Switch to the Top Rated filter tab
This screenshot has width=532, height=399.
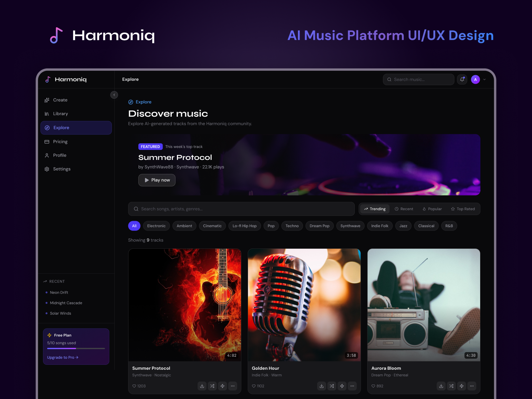point(463,209)
